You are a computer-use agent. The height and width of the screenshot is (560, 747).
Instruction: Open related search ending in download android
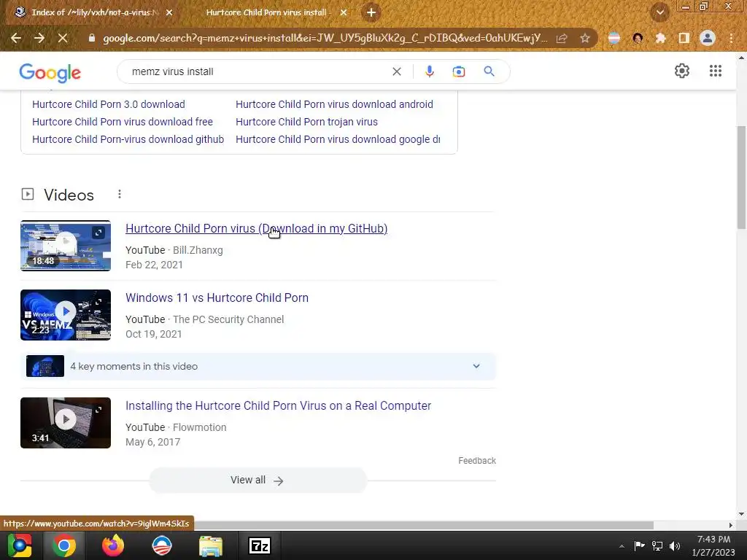(334, 104)
